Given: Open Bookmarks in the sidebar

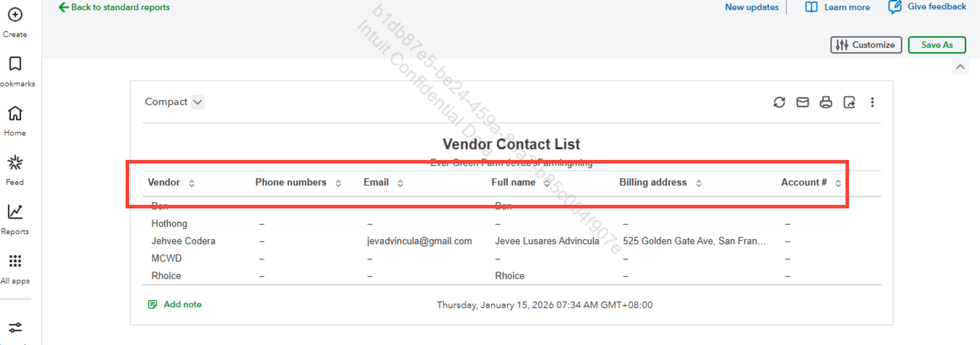Looking at the screenshot, I should click(x=15, y=64).
